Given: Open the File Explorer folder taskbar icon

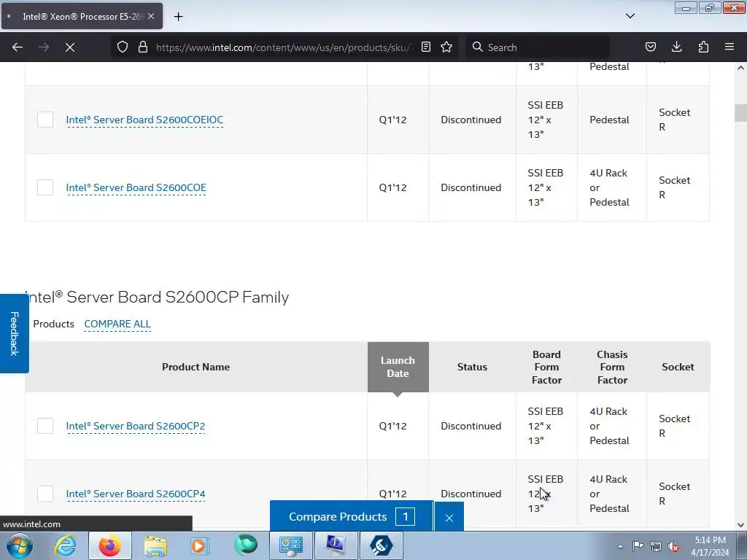Looking at the screenshot, I should (155, 545).
